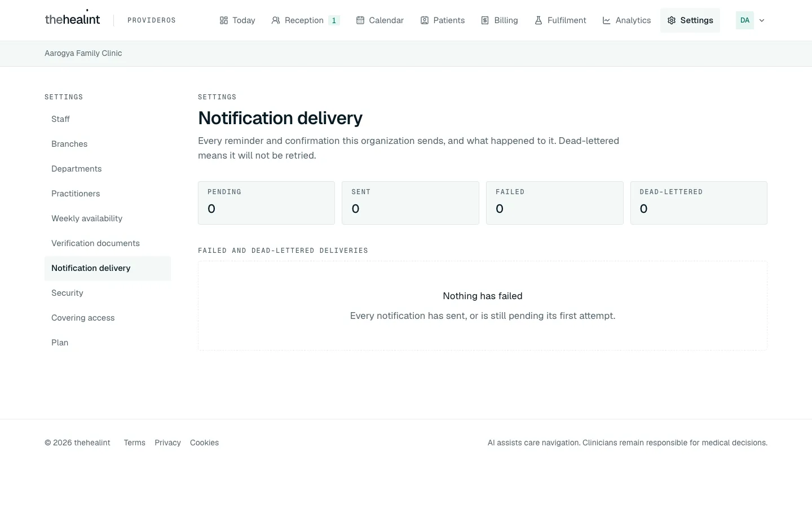Click the Reception people icon
Viewport: 812px width, 508px height.
276,20
